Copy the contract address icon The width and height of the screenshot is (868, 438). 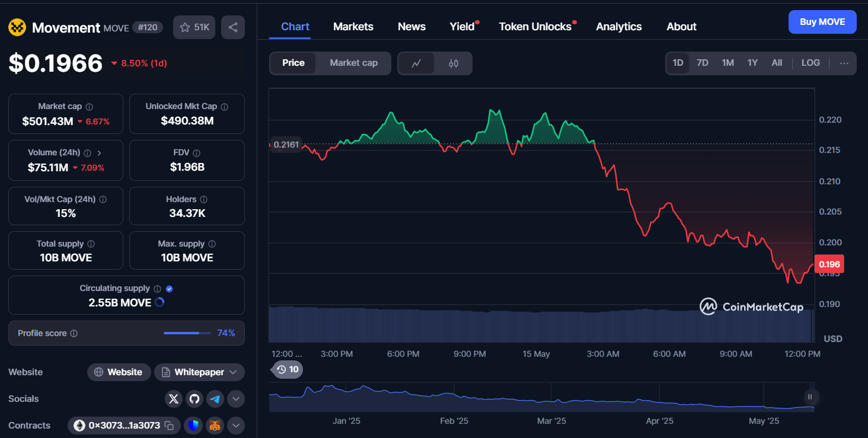pos(169,426)
